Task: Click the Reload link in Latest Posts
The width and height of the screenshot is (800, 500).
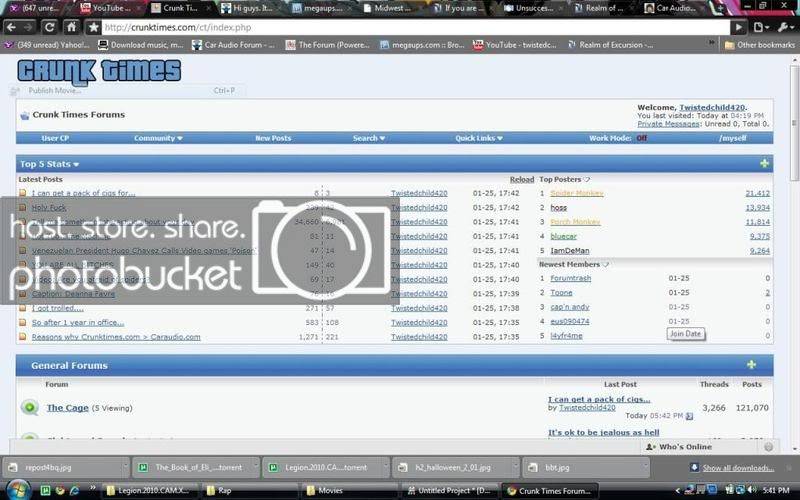Action: coord(522,180)
